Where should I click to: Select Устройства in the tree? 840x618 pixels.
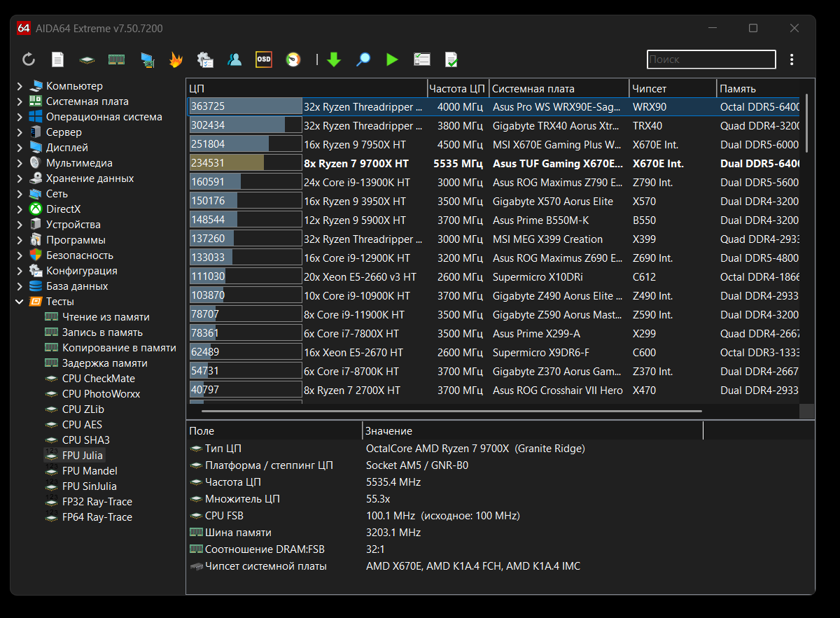(73, 225)
